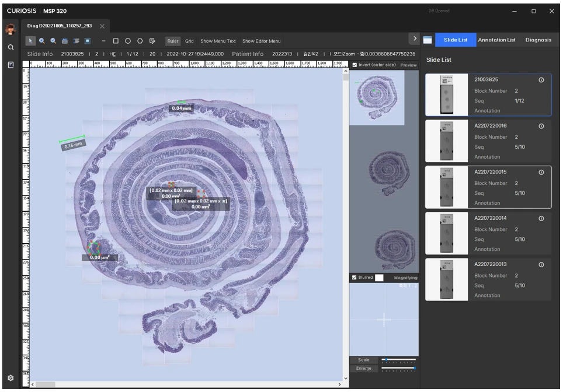
Task: Click the fit-to-screen square toolbar icon
Action: point(88,41)
